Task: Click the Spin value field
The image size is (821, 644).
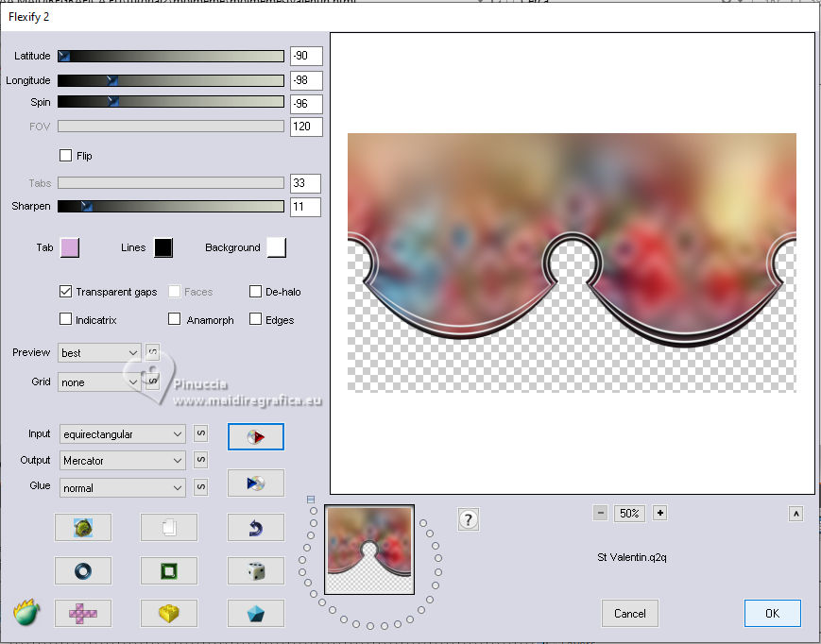Action: pyautogui.click(x=306, y=104)
